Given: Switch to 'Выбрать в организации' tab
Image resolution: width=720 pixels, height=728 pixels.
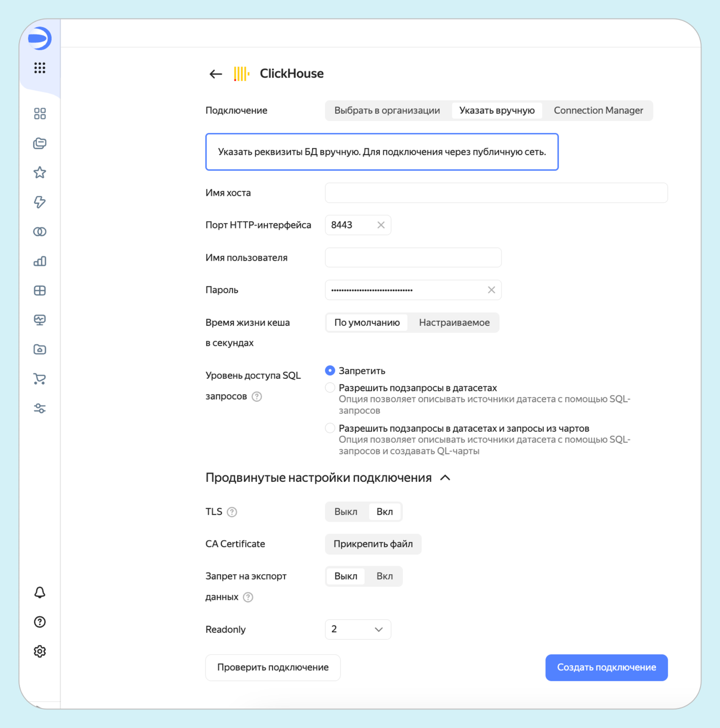Looking at the screenshot, I should coord(387,111).
